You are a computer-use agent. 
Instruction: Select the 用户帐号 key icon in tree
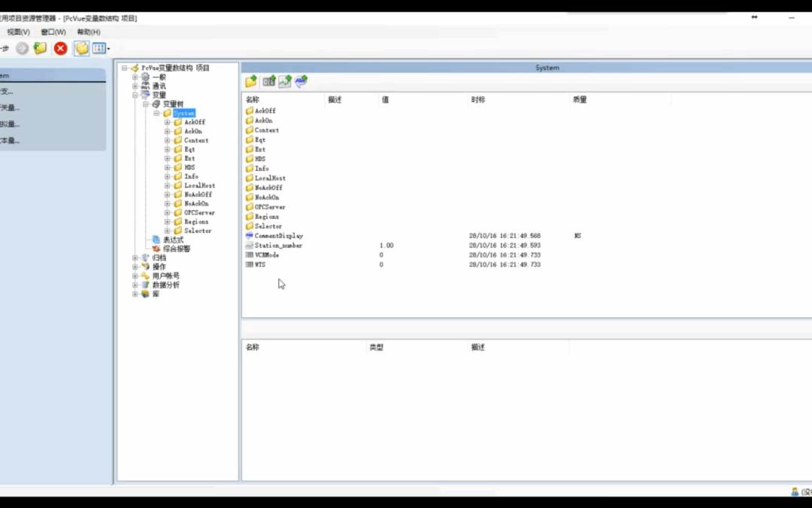click(x=146, y=275)
